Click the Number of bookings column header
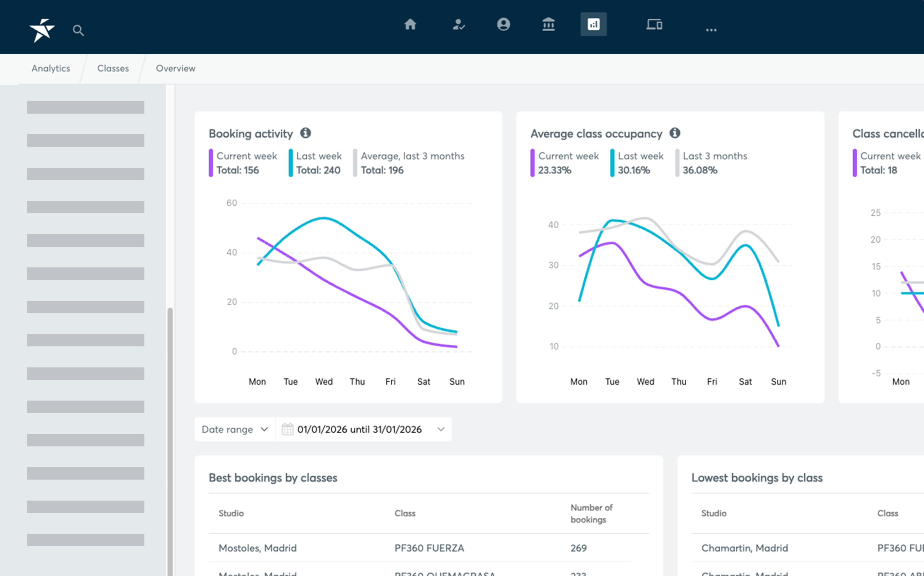The image size is (924, 576). tap(591, 513)
